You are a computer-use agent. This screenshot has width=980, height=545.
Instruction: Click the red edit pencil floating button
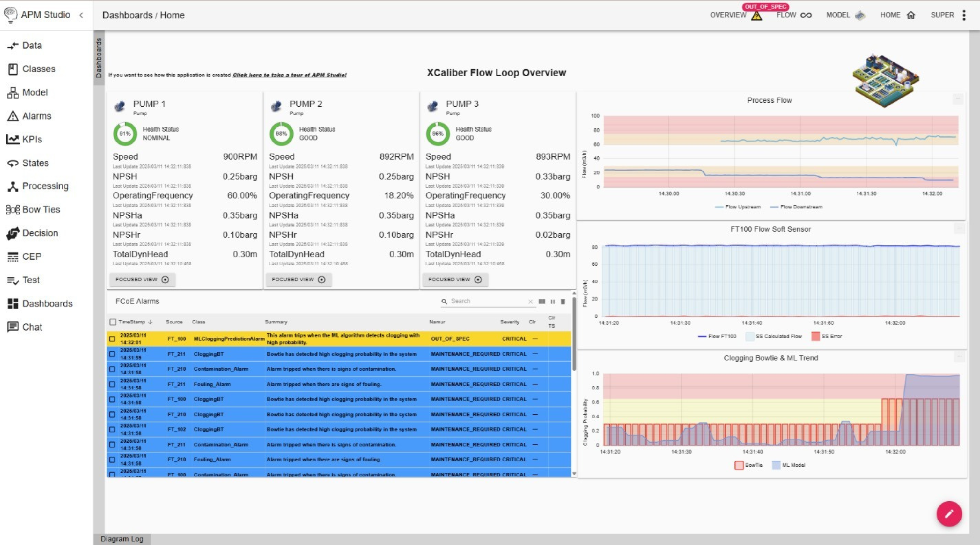point(949,513)
